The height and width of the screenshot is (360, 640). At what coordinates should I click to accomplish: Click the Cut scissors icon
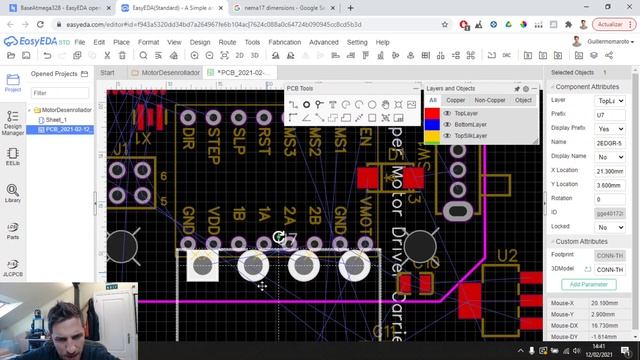[107, 56]
